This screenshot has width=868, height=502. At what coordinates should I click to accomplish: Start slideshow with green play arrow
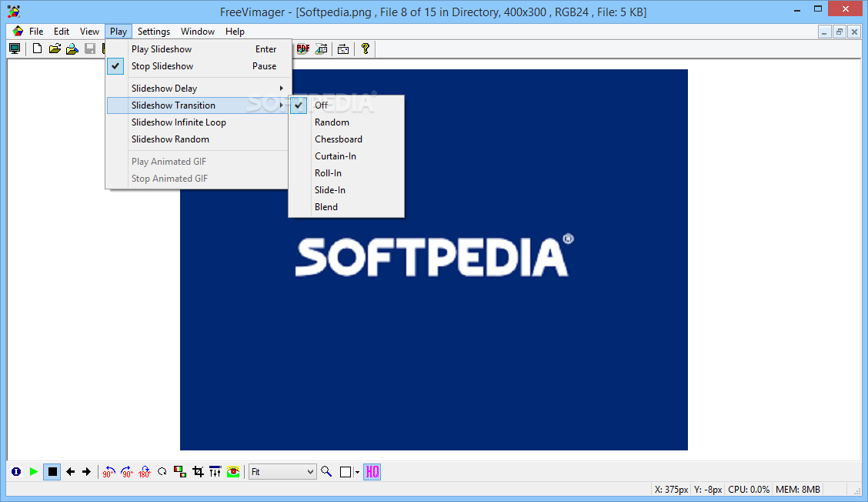point(34,471)
